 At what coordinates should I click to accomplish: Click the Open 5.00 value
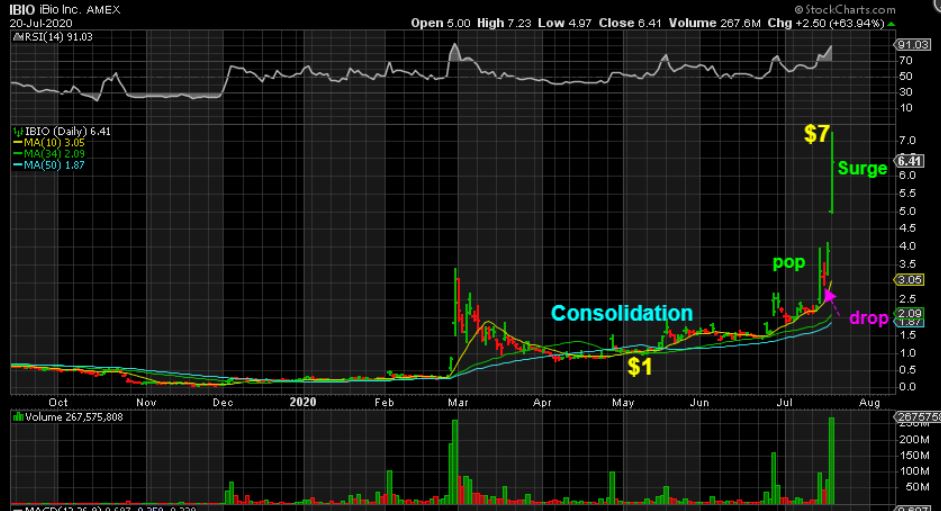point(441,23)
